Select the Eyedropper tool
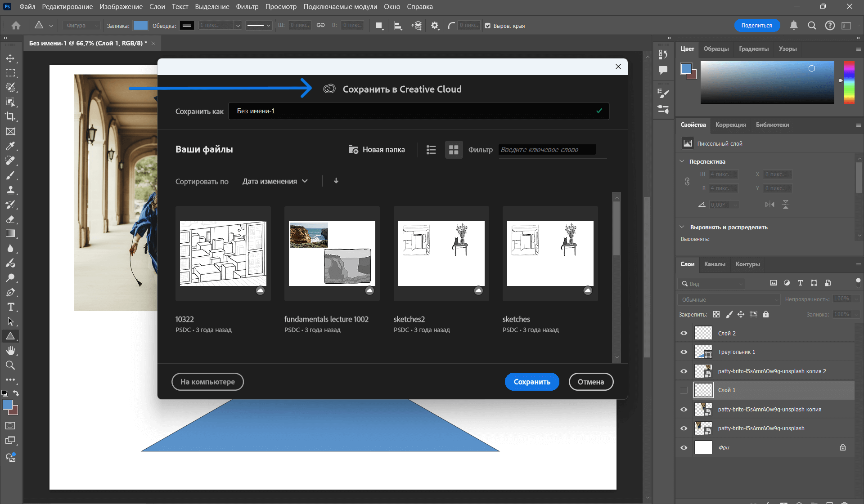 (x=10, y=146)
